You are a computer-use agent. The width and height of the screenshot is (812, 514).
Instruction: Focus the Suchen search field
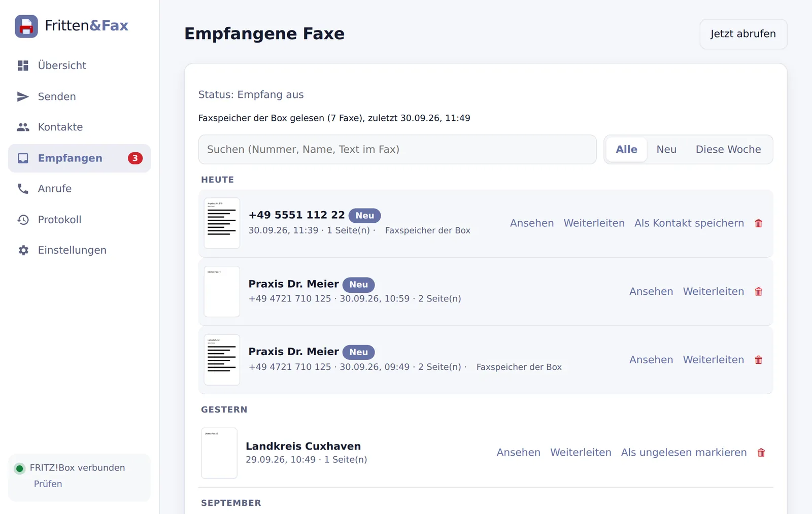[397, 150]
